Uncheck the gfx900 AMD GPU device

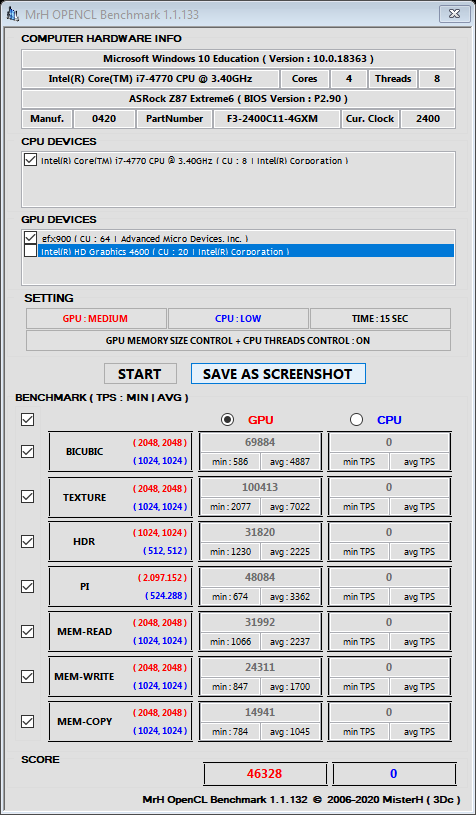coord(30,238)
